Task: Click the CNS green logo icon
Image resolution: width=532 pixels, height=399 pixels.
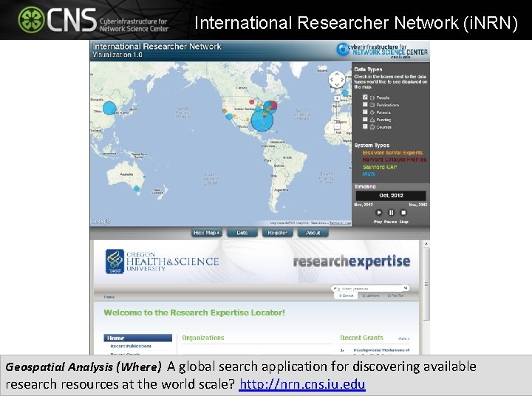Action: point(31,20)
